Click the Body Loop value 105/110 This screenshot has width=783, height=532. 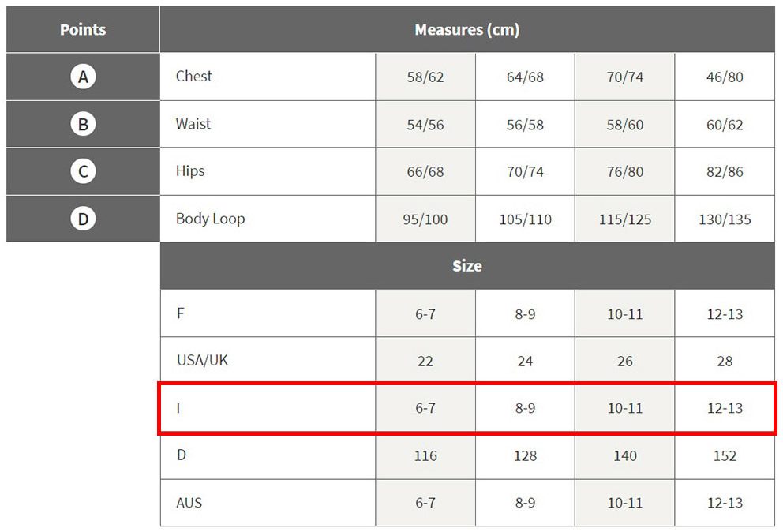pyautogui.click(x=525, y=219)
